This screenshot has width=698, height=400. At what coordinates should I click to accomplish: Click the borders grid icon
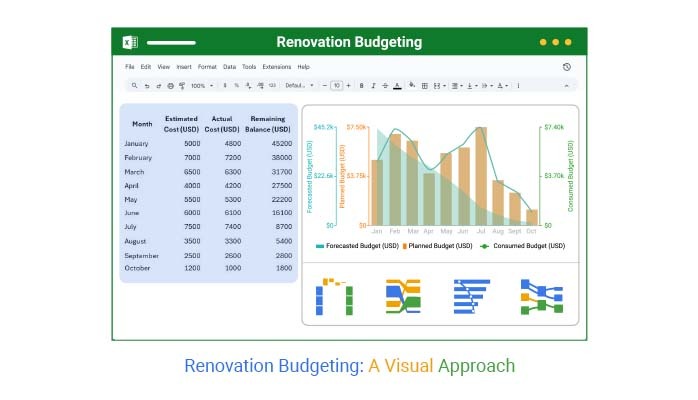tap(425, 86)
